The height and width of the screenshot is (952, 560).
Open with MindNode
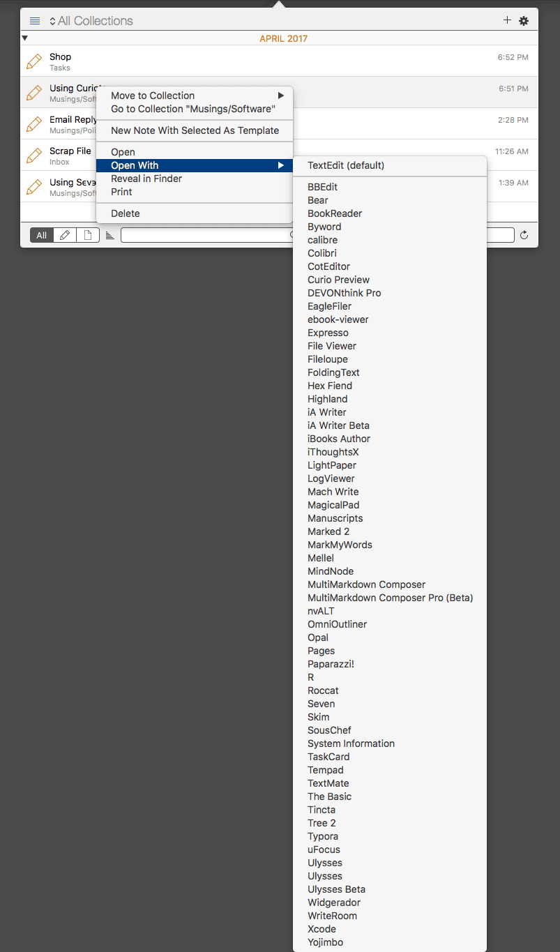(390, 571)
